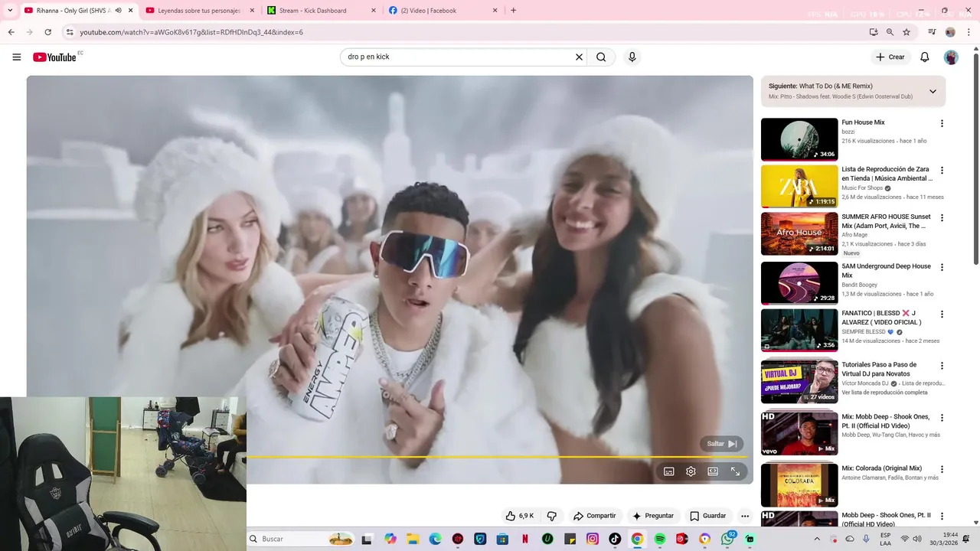Image resolution: width=980 pixels, height=551 pixels.
Task: Bookmark this page with the star
Action: [906, 32]
